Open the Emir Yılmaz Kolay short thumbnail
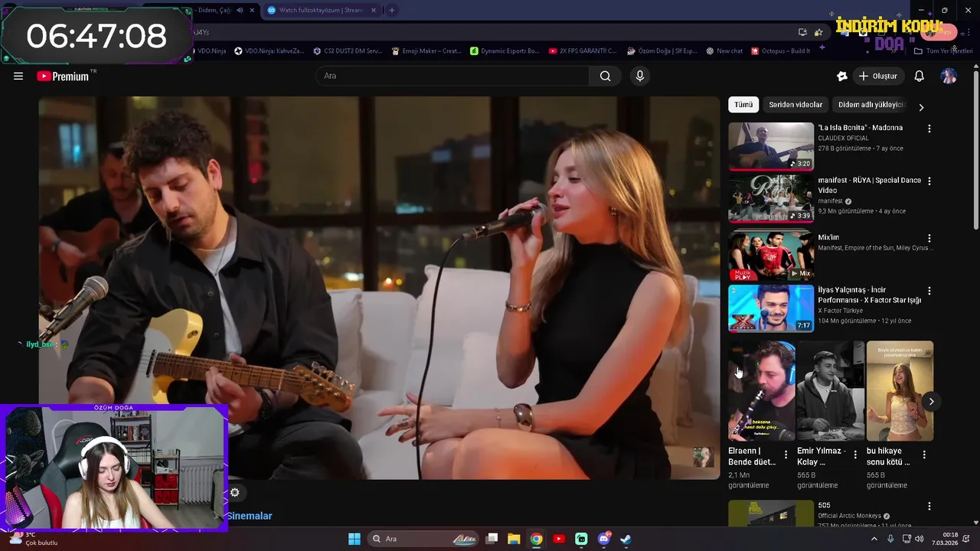Image resolution: width=980 pixels, height=551 pixels. click(830, 391)
